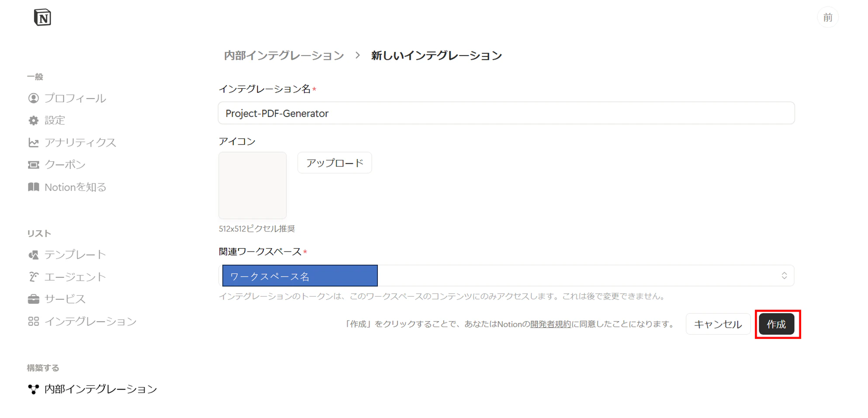Open the 開発者規約 link

click(550, 324)
